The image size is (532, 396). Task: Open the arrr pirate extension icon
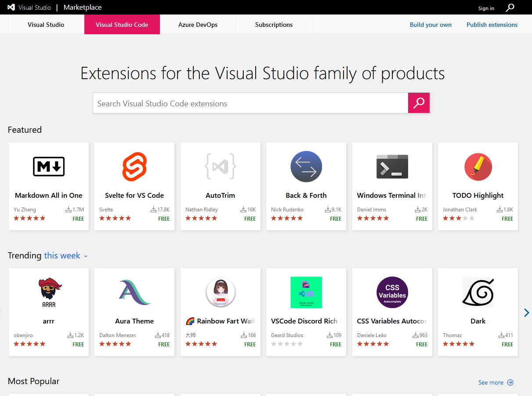48,292
